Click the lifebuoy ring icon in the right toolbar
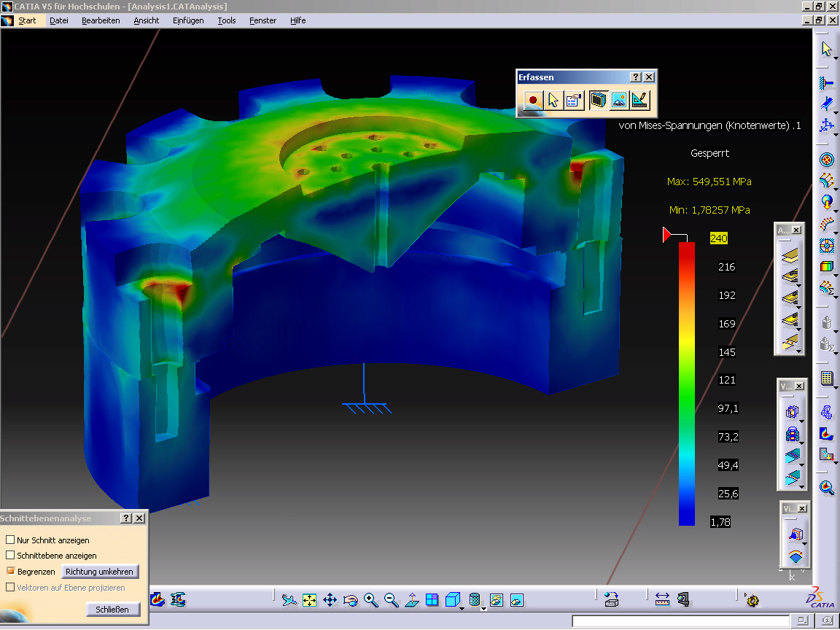The width and height of the screenshot is (840, 630). coord(827,245)
